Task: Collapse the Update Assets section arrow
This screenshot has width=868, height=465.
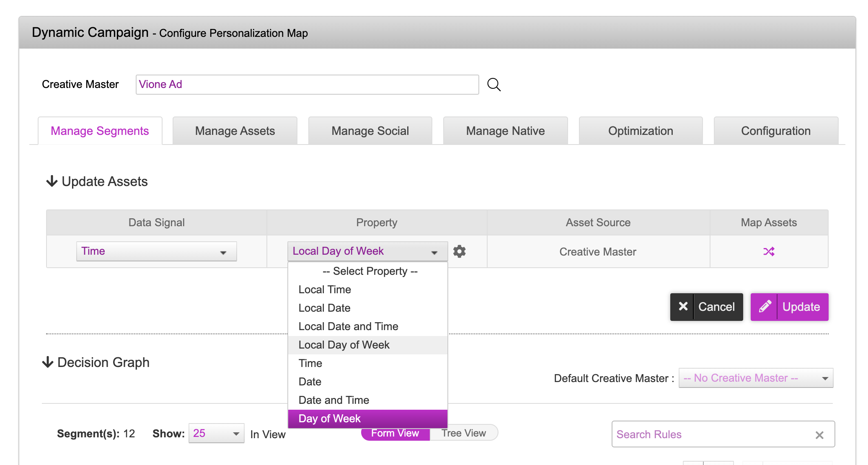Action: [x=52, y=181]
